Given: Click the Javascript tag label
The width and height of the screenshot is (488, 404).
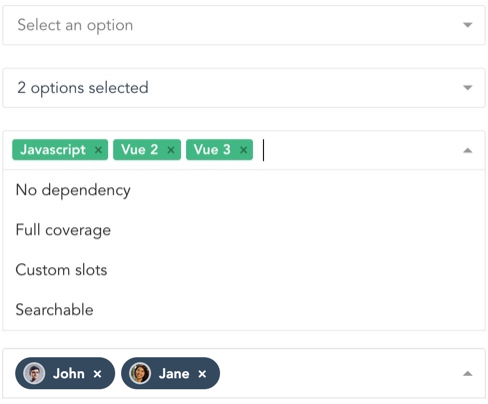Looking at the screenshot, I should 53,150.
